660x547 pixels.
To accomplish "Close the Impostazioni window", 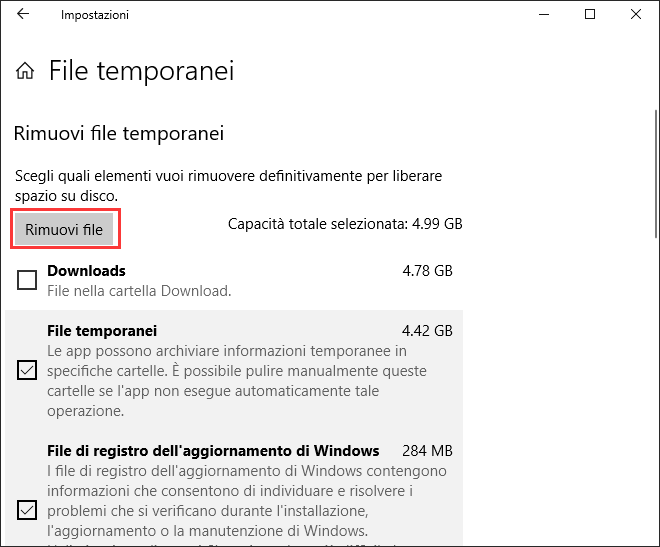I will coord(636,15).
